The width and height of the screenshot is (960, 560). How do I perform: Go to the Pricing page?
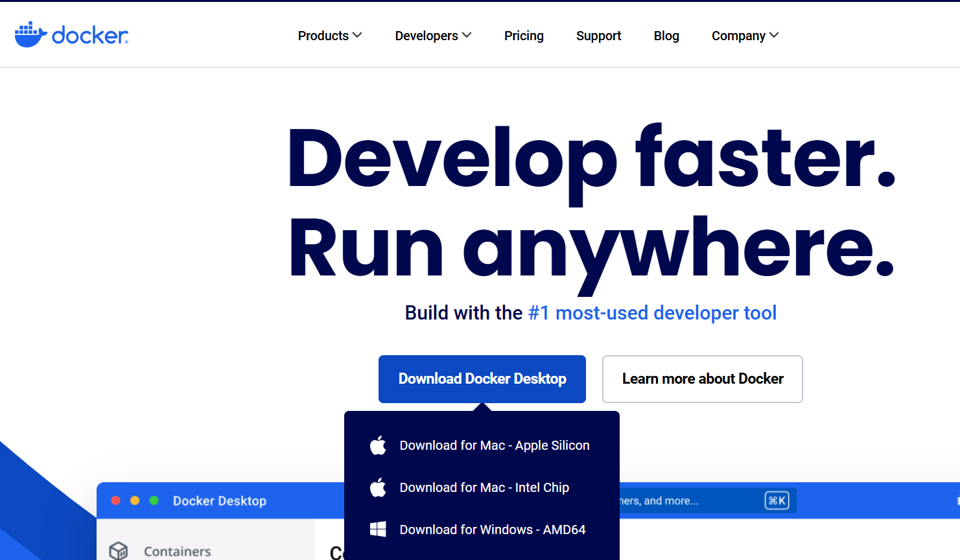point(524,36)
